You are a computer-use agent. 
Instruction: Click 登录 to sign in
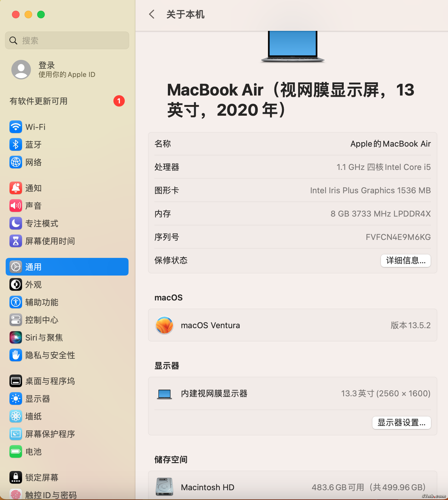pyautogui.click(x=47, y=65)
